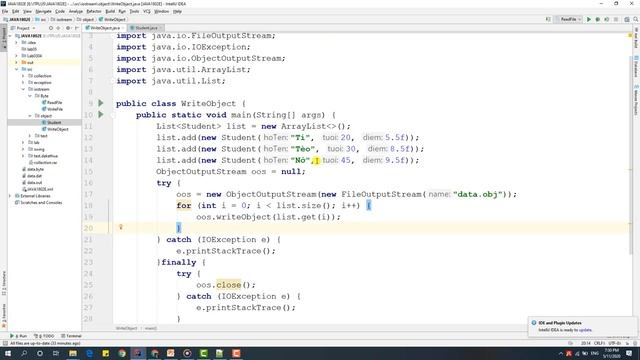The width and height of the screenshot is (640, 360).
Task: Hide the Project panel using its hide icon
Action: [77, 28]
